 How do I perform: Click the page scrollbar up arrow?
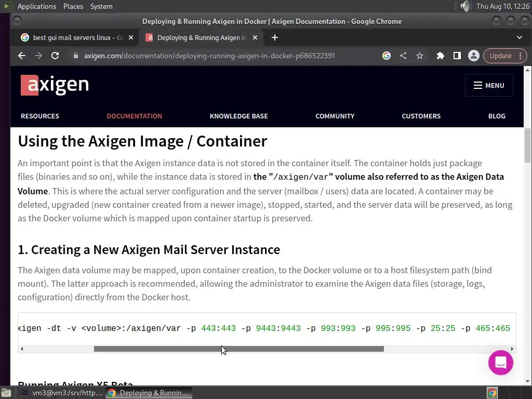point(527,70)
